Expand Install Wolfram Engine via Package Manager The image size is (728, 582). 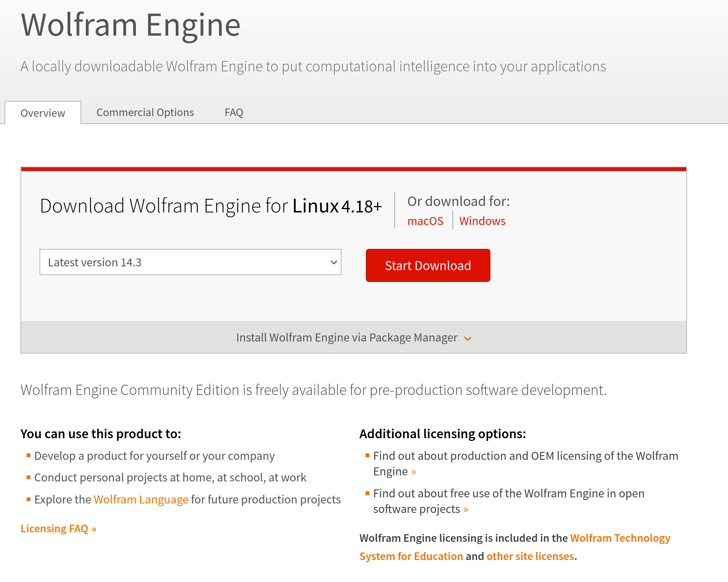354,337
